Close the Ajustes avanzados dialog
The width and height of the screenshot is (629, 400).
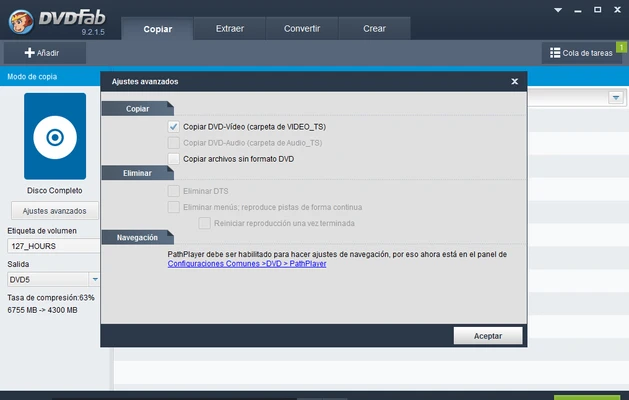515,81
